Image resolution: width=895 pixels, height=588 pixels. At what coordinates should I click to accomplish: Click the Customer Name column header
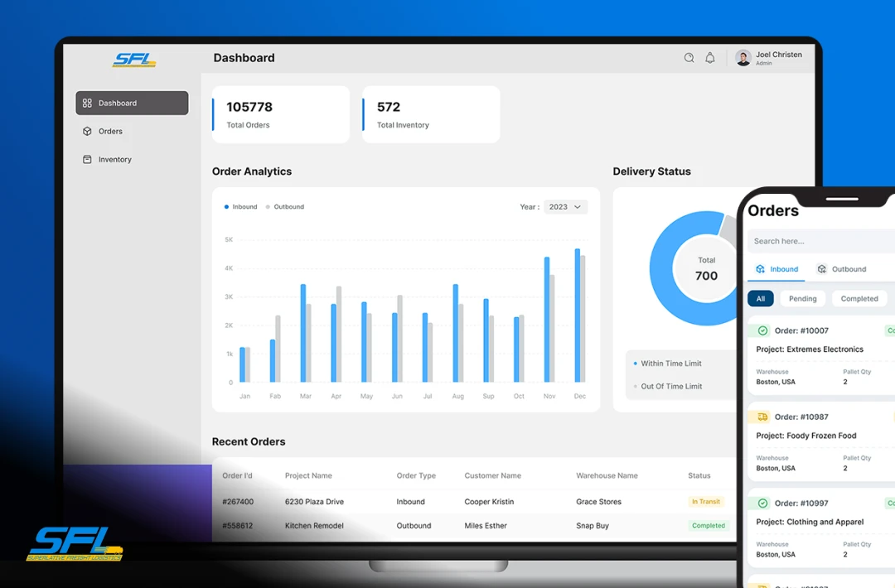click(x=492, y=475)
